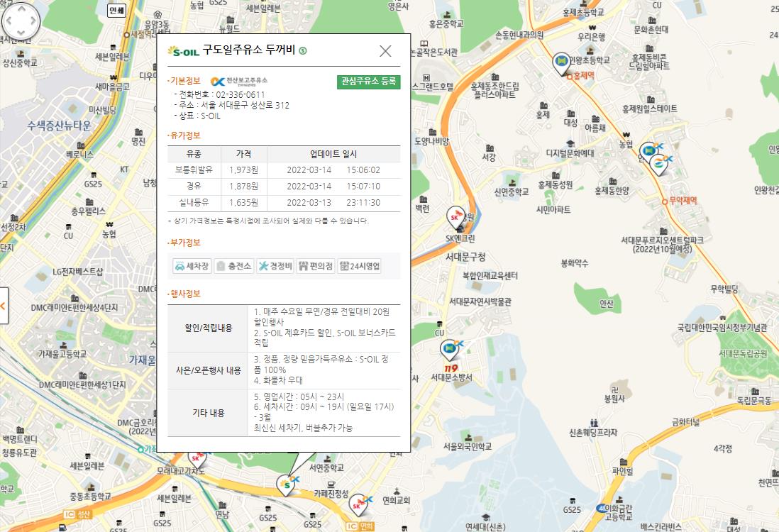Image resolution: width=779 pixels, height=532 pixels.
Task: Click the 영업시간 : 05시 ~ 23시 line
Action: click(x=299, y=397)
